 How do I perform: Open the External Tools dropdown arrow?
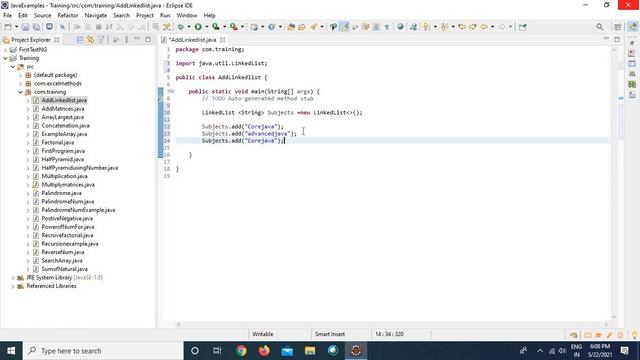pos(242,27)
